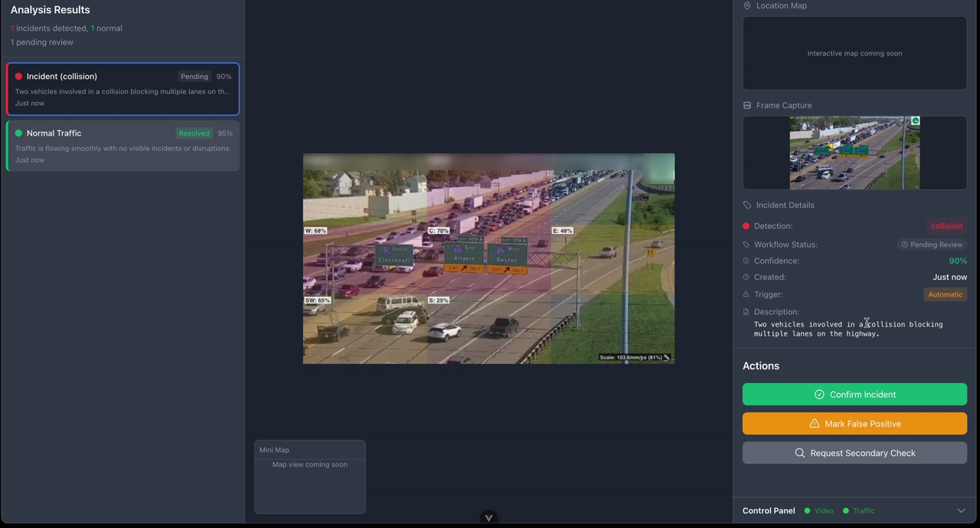Click the Incident Details tag icon
Image resolution: width=980 pixels, height=528 pixels.
click(x=747, y=205)
